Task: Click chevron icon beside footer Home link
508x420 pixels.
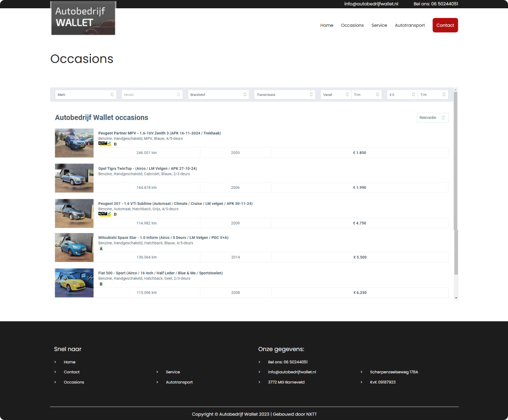Action: click(x=55, y=362)
